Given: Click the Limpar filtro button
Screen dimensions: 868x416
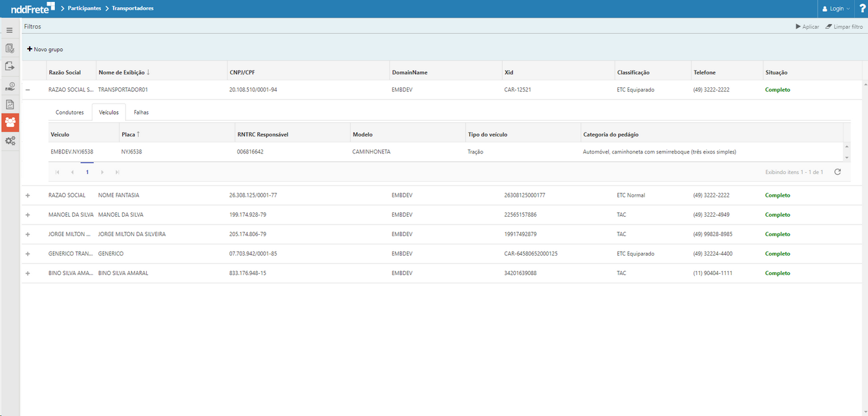Looking at the screenshot, I should tap(844, 27).
